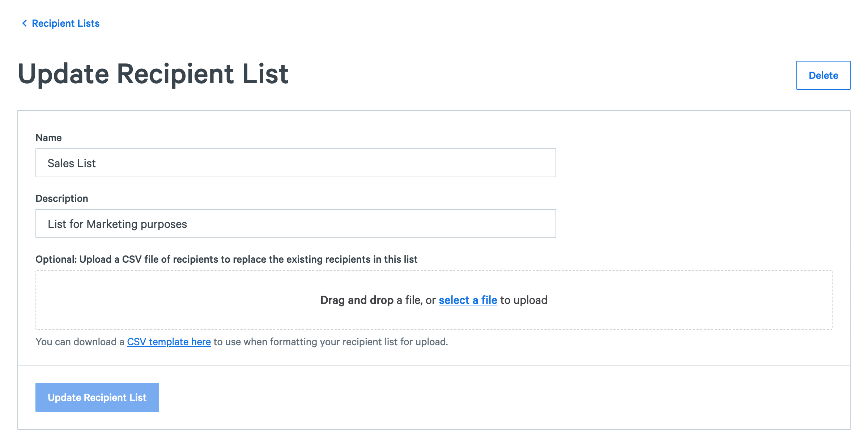This screenshot has height=448, width=868.
Task: Click the Optional CSV upload label
Action: coord(226,259)
